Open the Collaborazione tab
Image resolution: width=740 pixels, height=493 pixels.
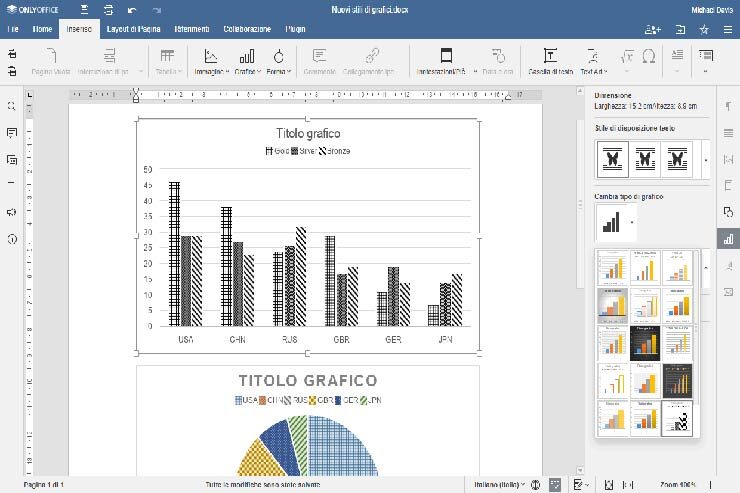coord(247,30)
